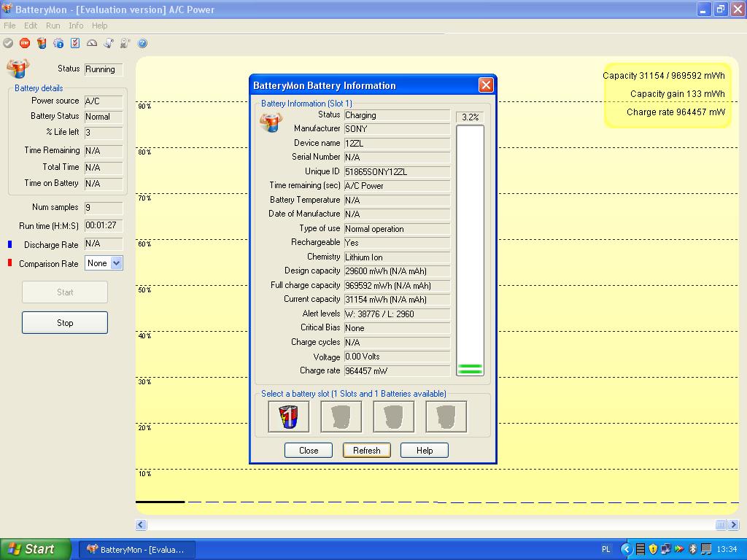
Task: Open the Info menu
Action: click(76, 26)
